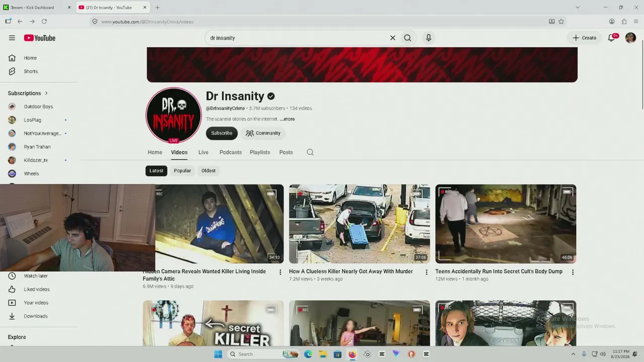Image resolution: width=644 pixels, height=362 pixels.
Task: Go back using the browser back arrow
Action: [x=20, y=22]
